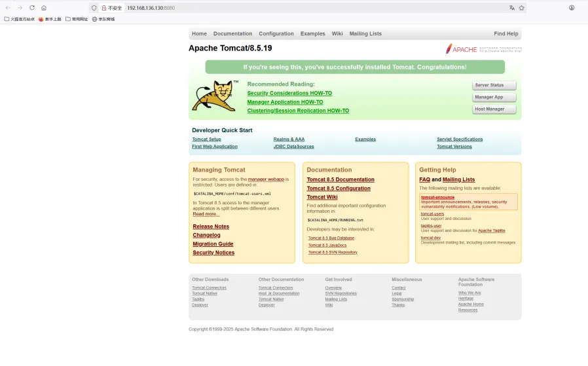Click the browser forward arrow
The image size is (588, 366).
(x=20, y=8)
